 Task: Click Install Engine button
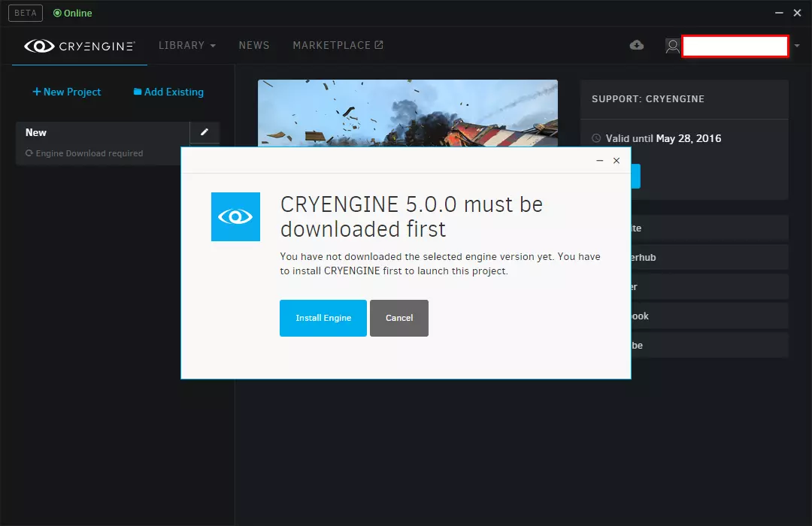pyautogui.click(x=323, y=318)
